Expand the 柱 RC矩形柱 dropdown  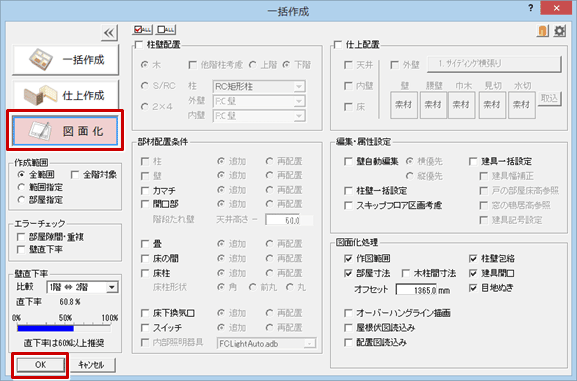pos(259,87)
